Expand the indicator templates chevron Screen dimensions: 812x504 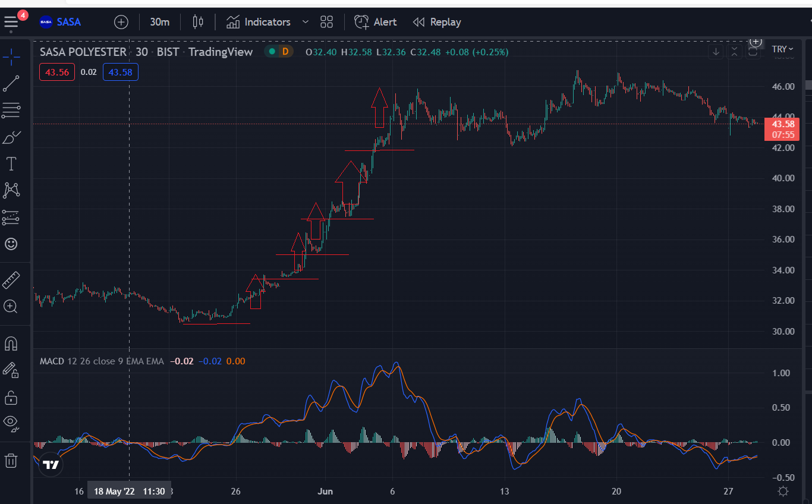coord(306,22)
